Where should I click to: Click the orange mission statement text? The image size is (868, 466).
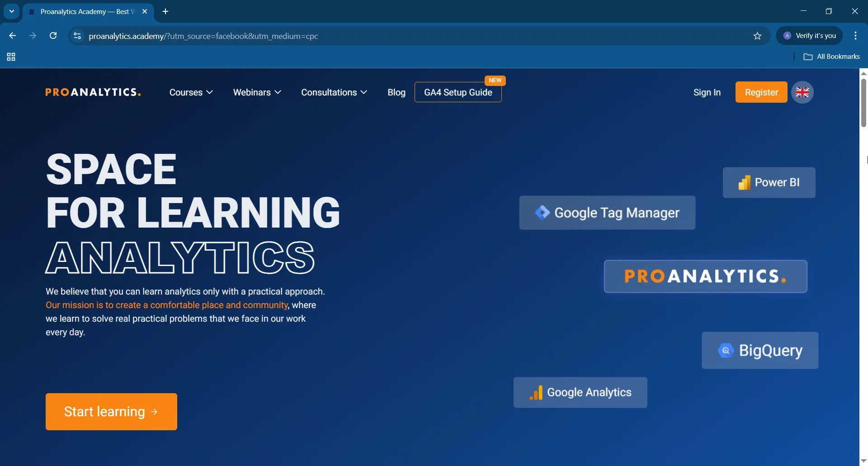[x=167, y=305]
